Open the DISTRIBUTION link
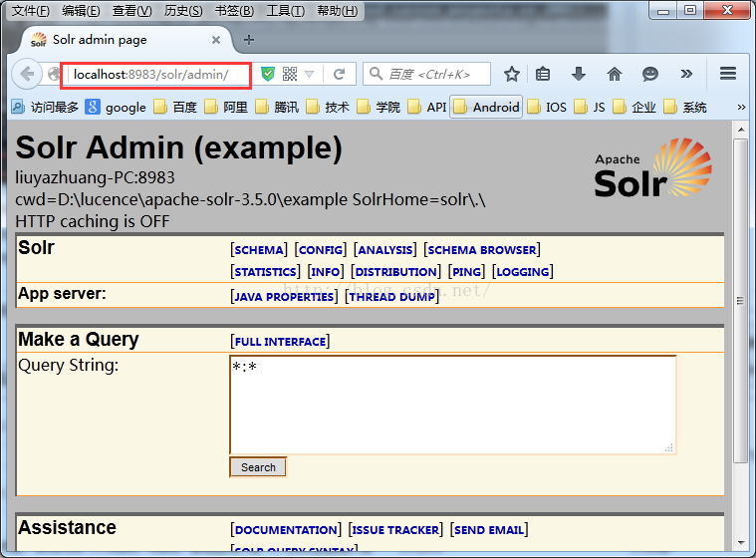 coord(395,271)
